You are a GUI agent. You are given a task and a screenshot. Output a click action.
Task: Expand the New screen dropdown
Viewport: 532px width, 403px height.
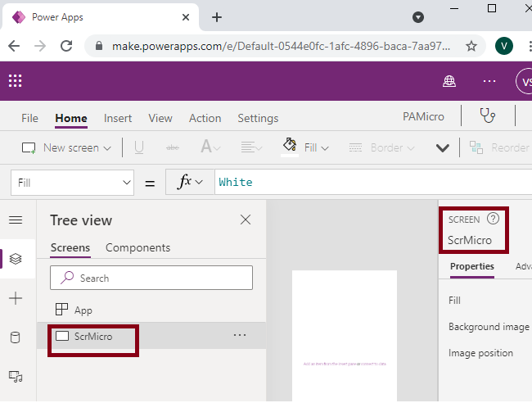click(x=107, y=148)
